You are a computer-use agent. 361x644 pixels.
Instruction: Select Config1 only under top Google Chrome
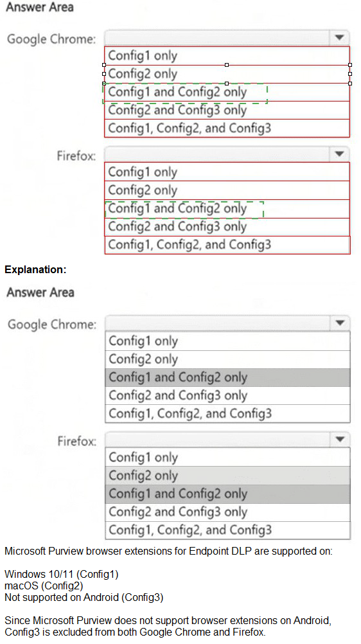pyautogui.click(x=227, y=55)
